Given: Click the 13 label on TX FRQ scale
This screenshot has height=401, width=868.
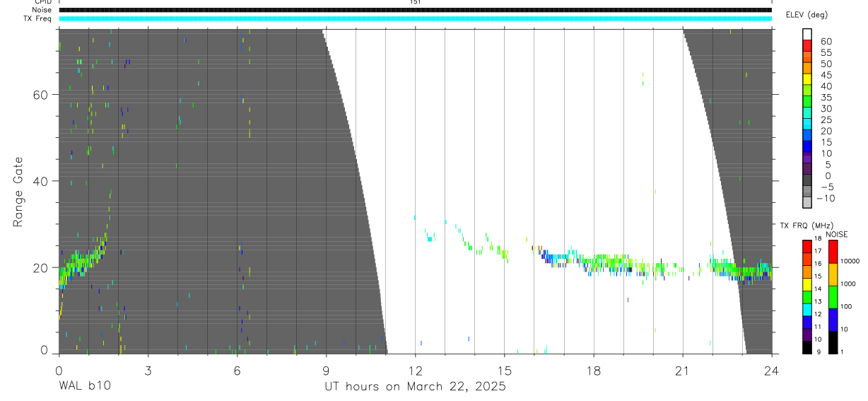Looking at the screenshot, I should click(x=817, y=302).
